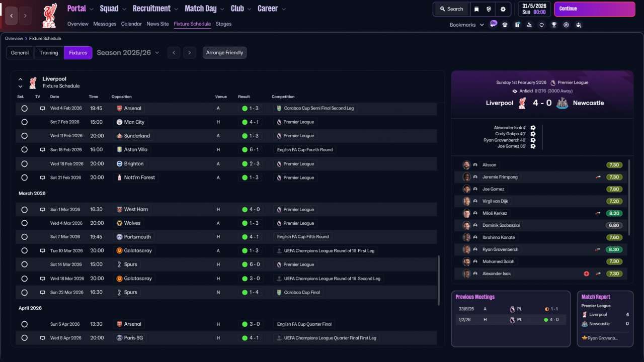Open the Portal dropdown menu

(x=80, y=9)
